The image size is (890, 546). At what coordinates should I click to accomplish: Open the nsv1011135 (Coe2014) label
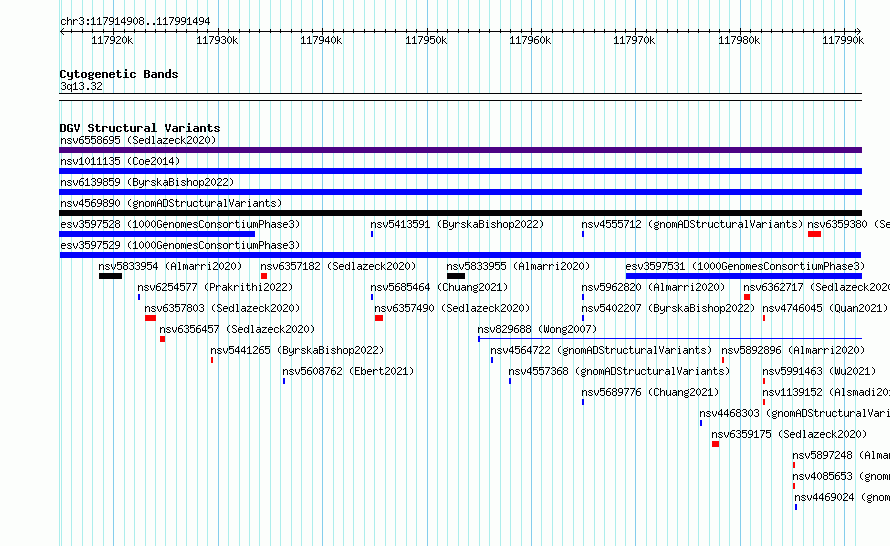pos(120,161)
